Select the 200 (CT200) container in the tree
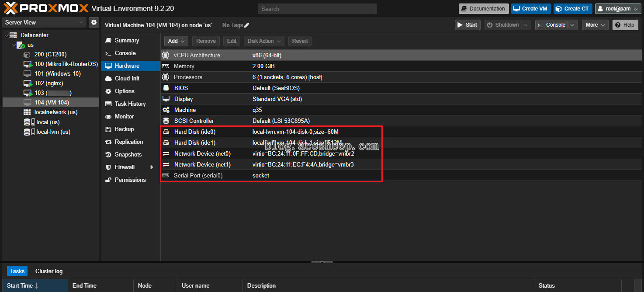This screenshot has width=644, height=292. (50, 55)
